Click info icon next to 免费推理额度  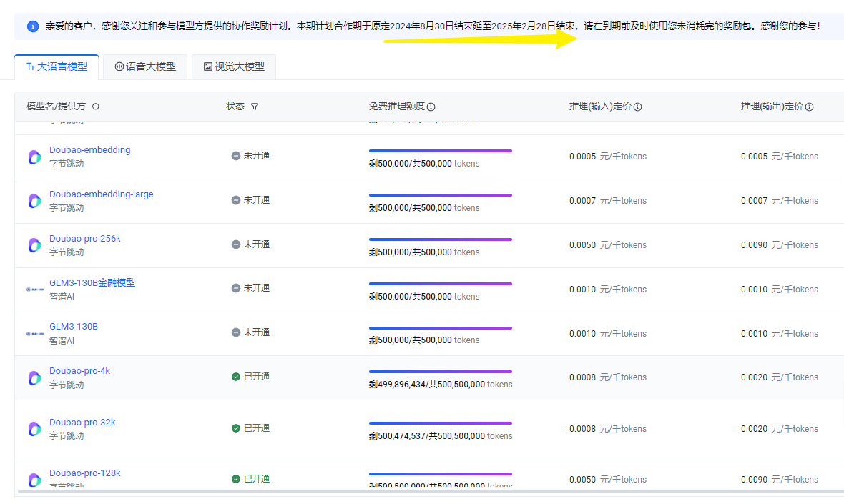(x=431, y=107)
